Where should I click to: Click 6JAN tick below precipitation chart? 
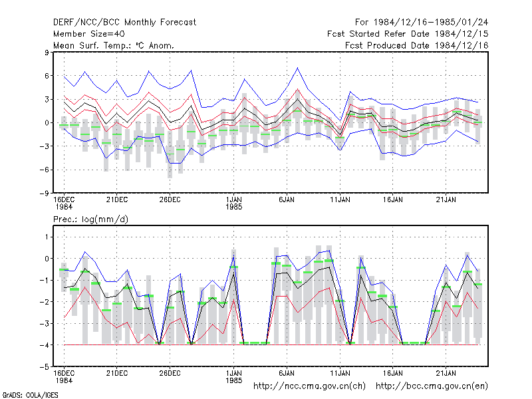(x=287, y=373)
